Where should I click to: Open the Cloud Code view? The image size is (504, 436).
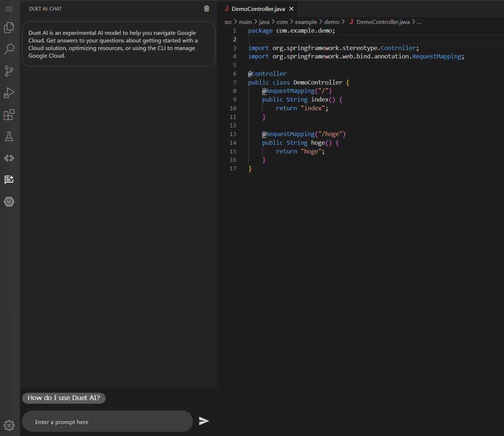[x=9, y=158]
